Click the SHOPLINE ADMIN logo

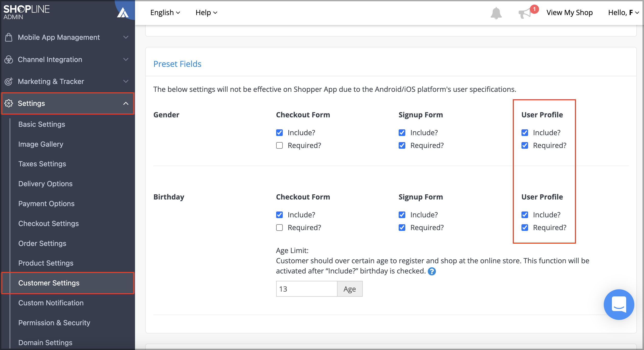pyautogui.click(x=26, y=12)
